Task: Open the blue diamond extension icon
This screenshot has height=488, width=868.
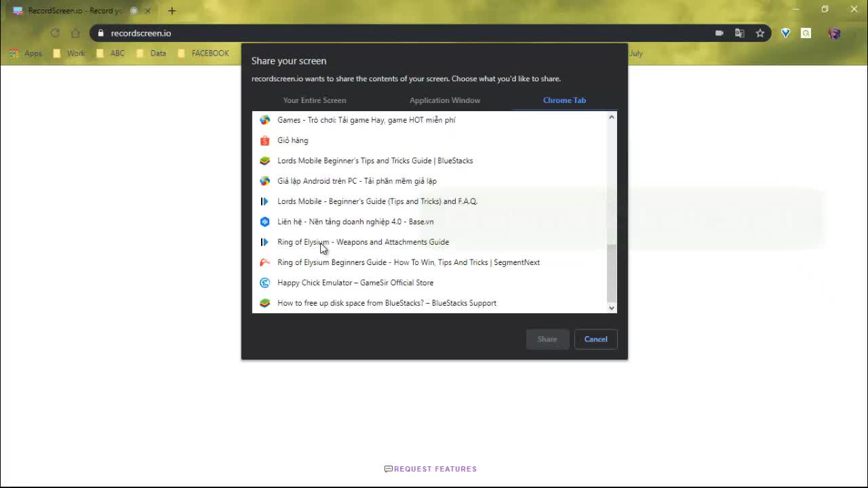Action: [785, 33]
